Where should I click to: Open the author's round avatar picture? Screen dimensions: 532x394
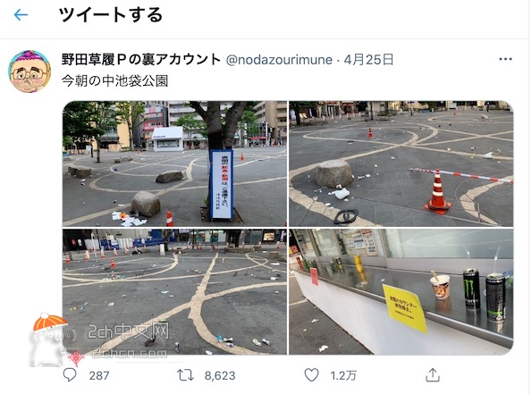pos(30,71)
